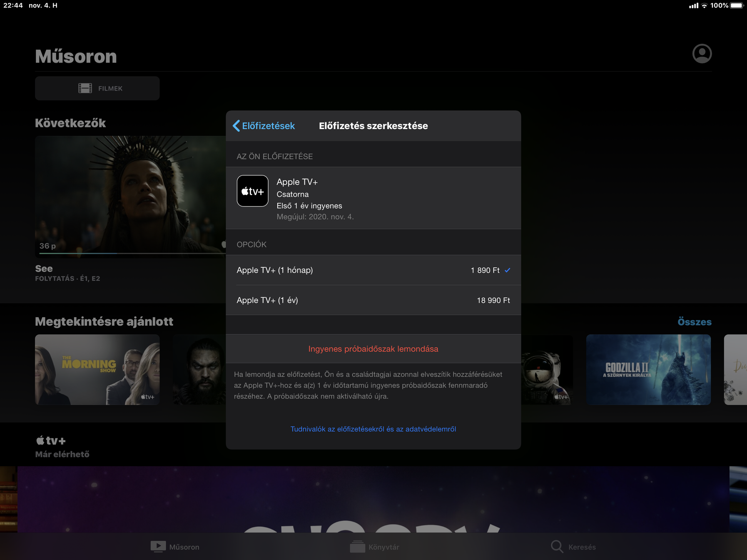
Task: Tap the checkmark next to 1 890 Ft
Action: [508, 270]
